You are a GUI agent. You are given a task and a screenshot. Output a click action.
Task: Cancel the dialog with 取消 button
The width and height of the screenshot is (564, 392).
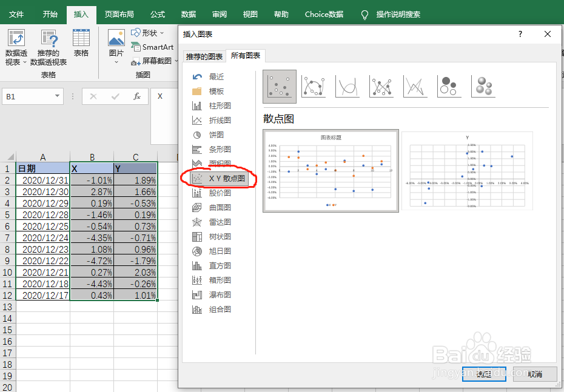coord(534,374)
